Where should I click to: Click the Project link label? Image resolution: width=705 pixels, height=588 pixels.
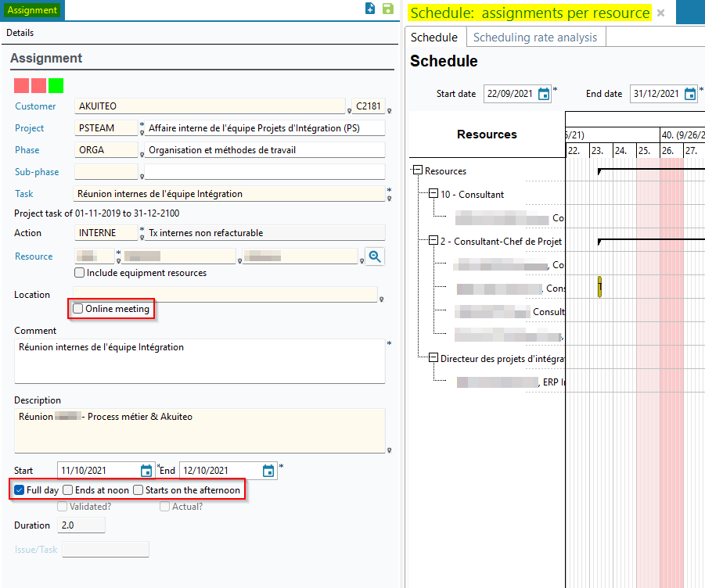pos(29,128)
